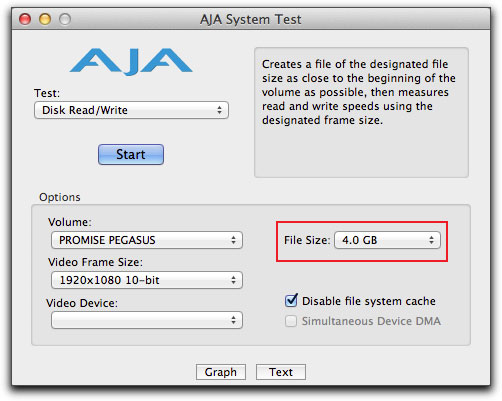Click arrows on Disk Read/Write popup

coord(219,110)
